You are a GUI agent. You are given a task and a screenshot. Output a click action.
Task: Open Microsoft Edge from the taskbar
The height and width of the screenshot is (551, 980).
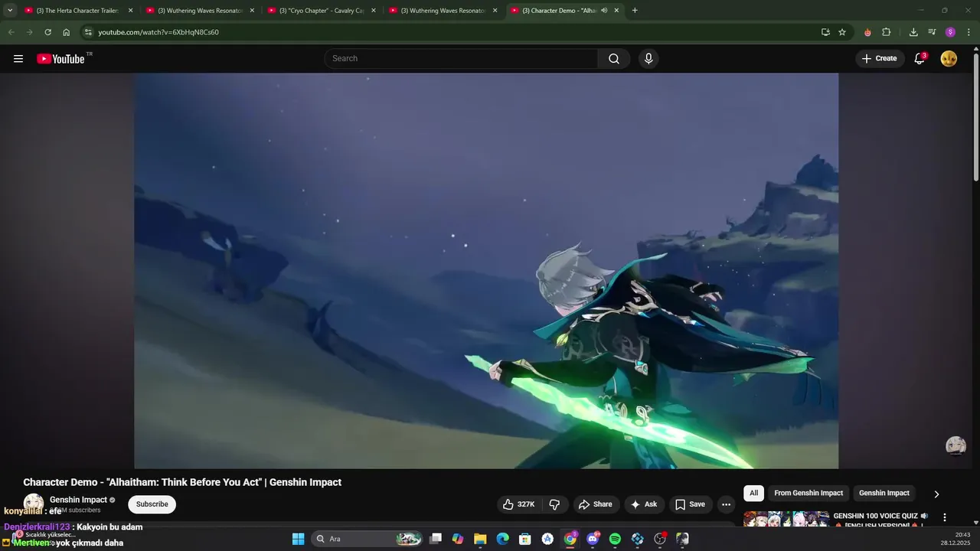tap(502, 539)
